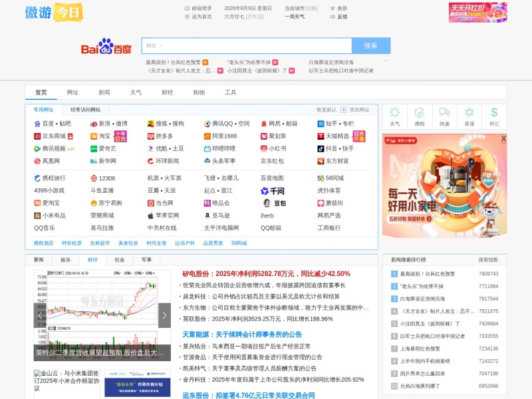
Task: Open 搜狐·搜狗 site shortcut
Action: (166, 124)
